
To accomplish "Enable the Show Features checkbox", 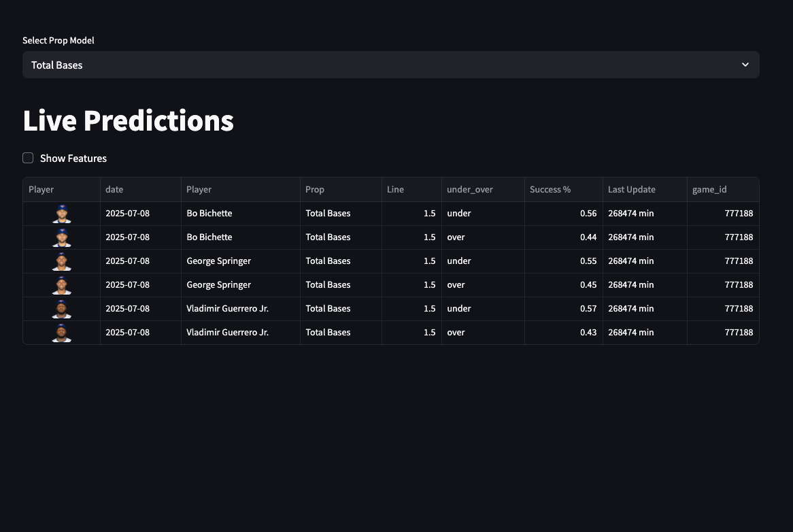I will coord(28,158).
